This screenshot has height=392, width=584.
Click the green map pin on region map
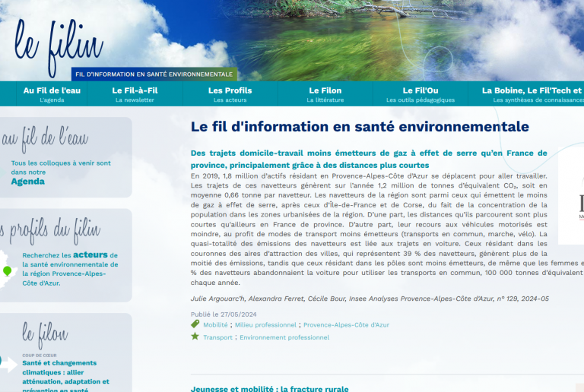(7, 270)
